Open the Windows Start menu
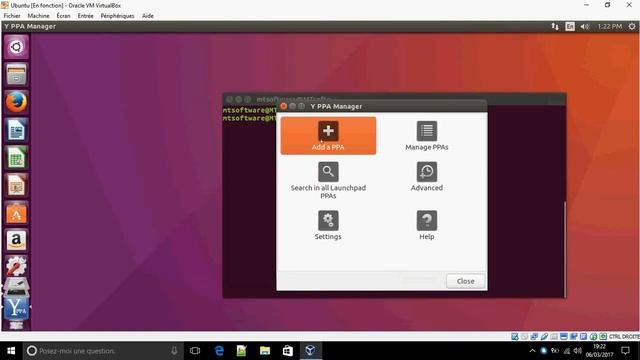640x360 pixels. (x=11, y=351)
